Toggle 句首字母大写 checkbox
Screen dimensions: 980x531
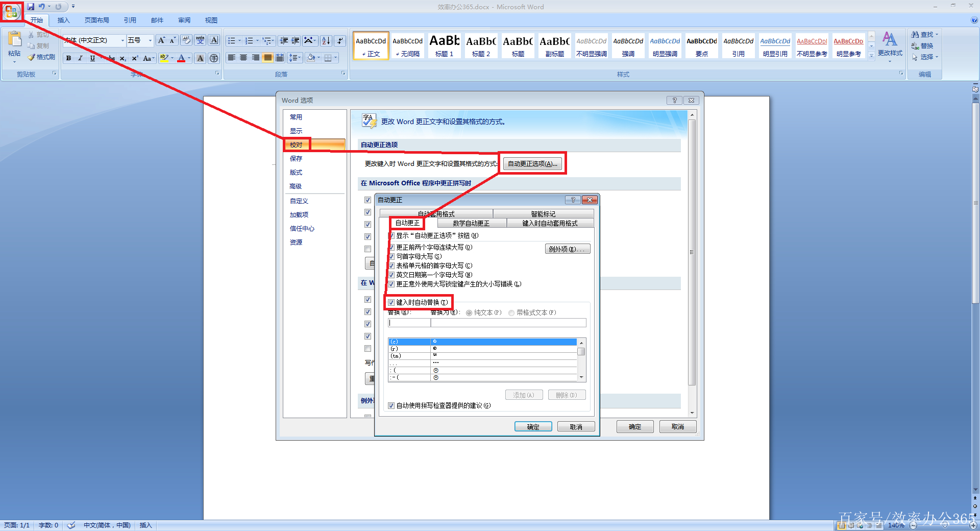click(391, 256)
